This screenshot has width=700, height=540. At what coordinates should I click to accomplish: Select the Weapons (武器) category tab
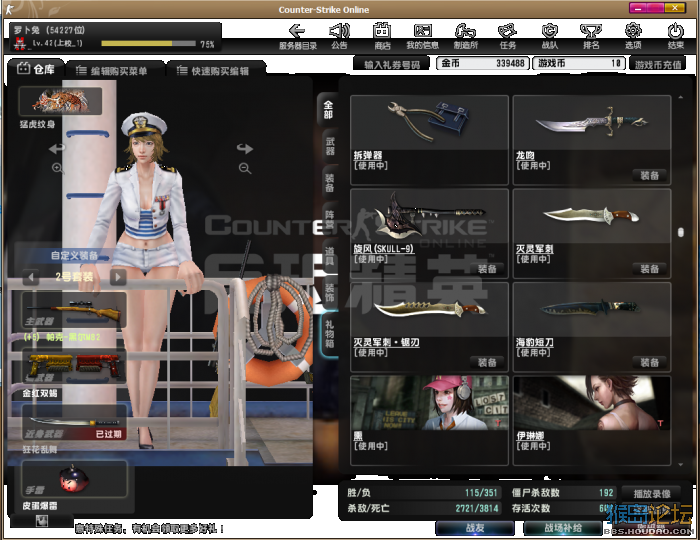(329, 146)
